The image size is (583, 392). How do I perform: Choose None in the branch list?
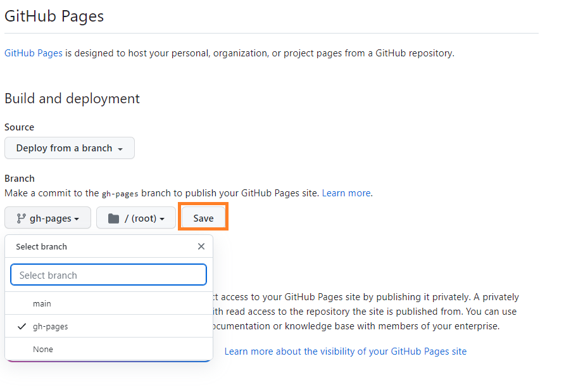click(x=43, y=350)
